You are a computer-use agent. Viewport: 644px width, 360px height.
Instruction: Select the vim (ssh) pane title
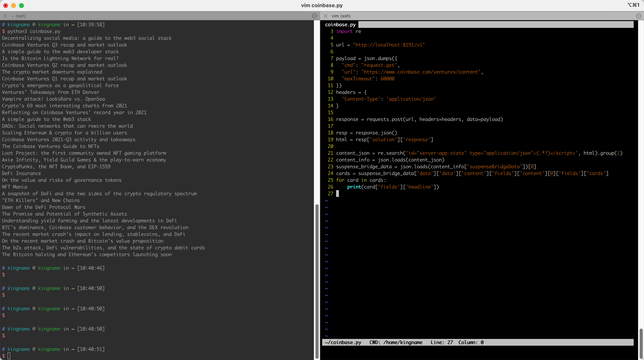tap(341, 16)
